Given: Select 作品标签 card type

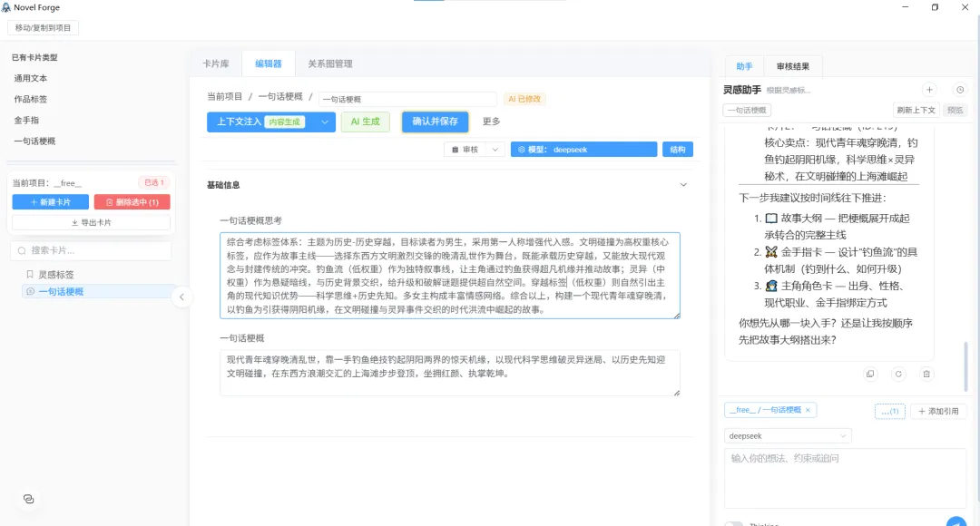Looking at the screenshot, I should coord(31,100).
